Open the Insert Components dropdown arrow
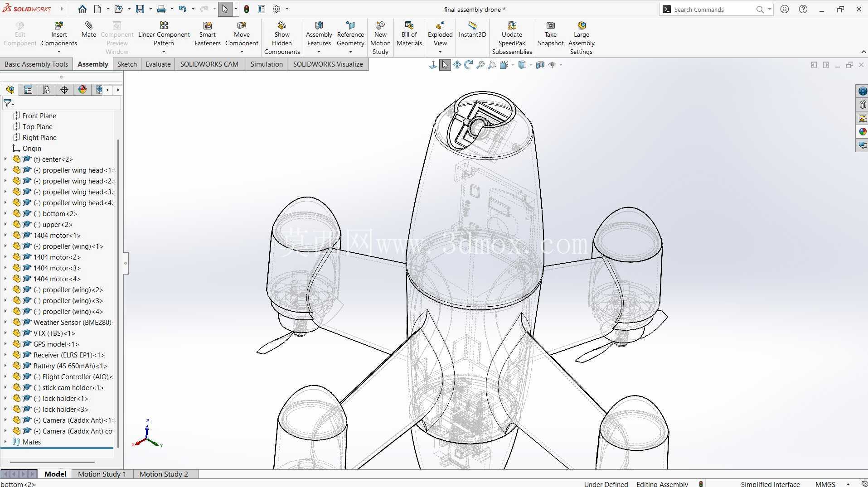 pos(59,52)
